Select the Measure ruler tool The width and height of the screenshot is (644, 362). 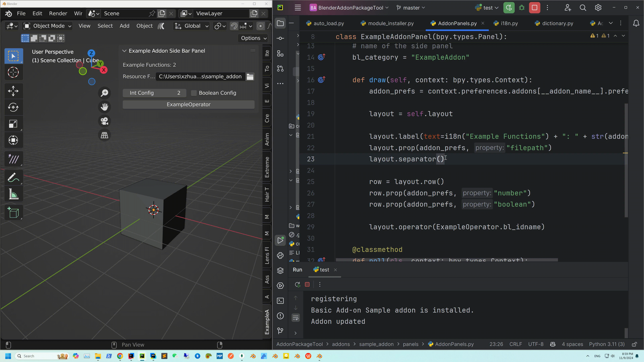pyautogui.click(x=13, y=194)
